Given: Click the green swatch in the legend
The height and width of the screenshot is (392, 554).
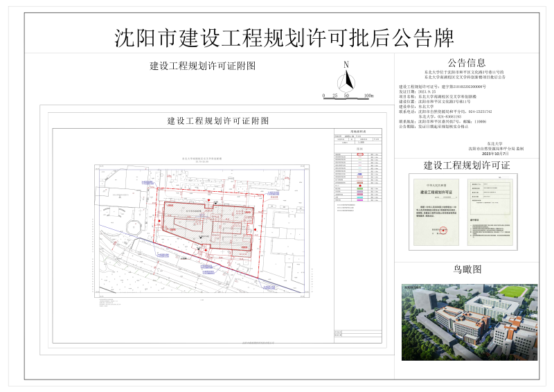Looking at the screenshot, I should tap(360, 189).
